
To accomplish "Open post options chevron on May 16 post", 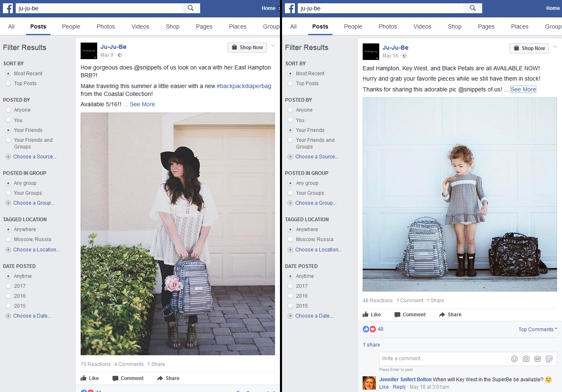I will (555, 46).
